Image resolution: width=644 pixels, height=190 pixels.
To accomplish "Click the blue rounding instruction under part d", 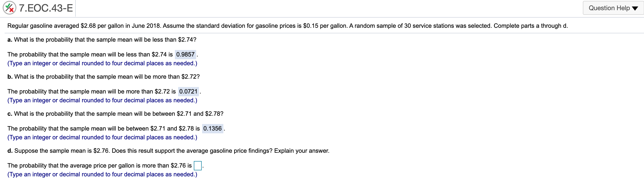I will (102, 174).
